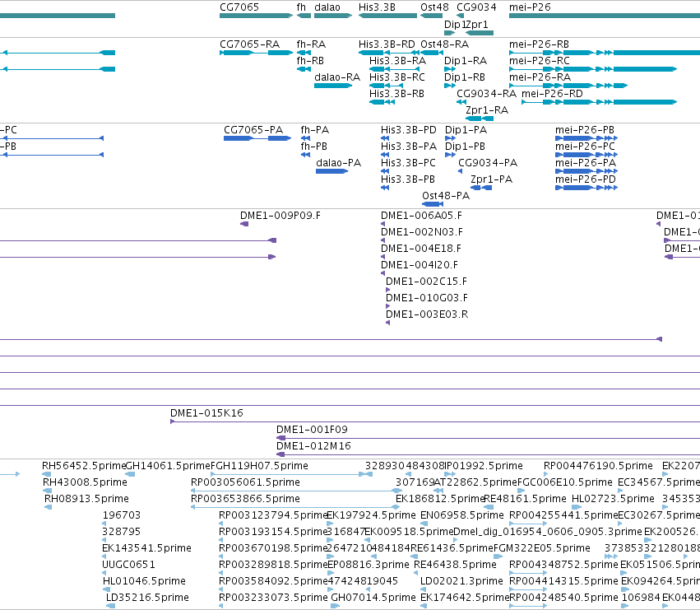Select the clone label "DME1-015K16"
Screen dimensions: 700x610
[x=206, y=413]
